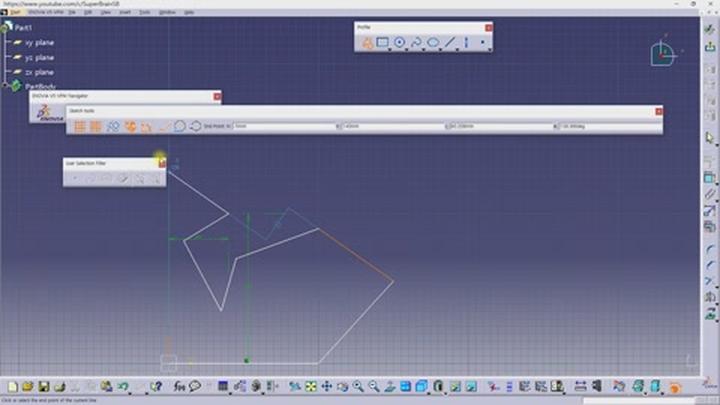
Task: Close the ENOVIA V5 VPM Navigator toolbar
Action: point(217,96)
